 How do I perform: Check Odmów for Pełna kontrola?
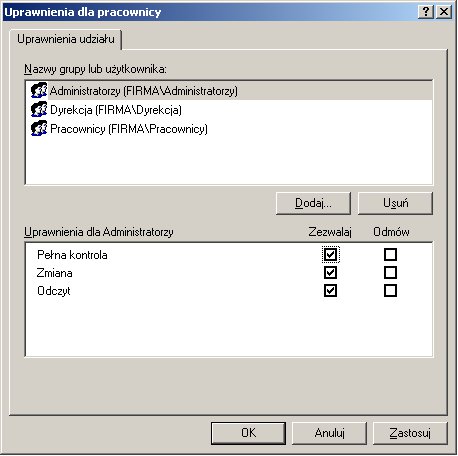(390, 255)
